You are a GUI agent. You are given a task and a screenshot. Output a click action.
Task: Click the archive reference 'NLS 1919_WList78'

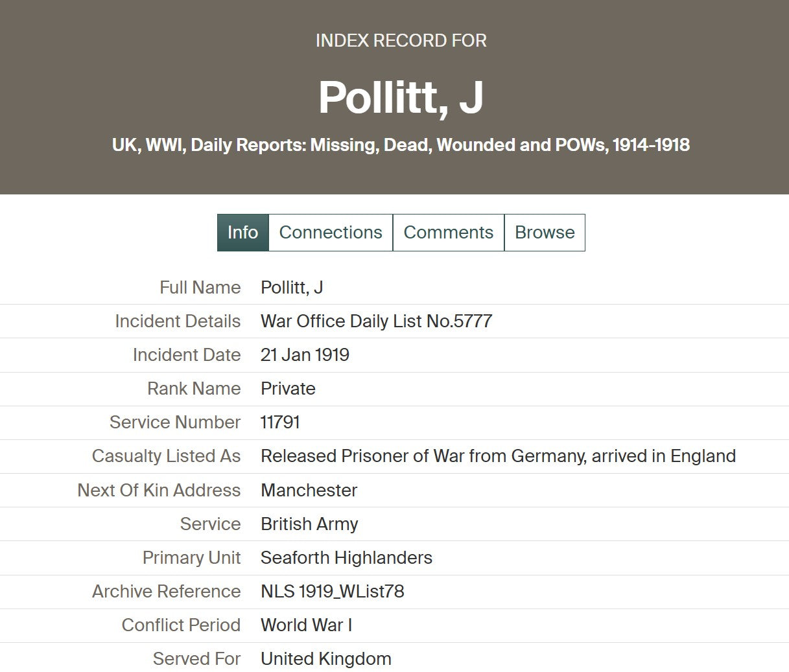point(332,592)
